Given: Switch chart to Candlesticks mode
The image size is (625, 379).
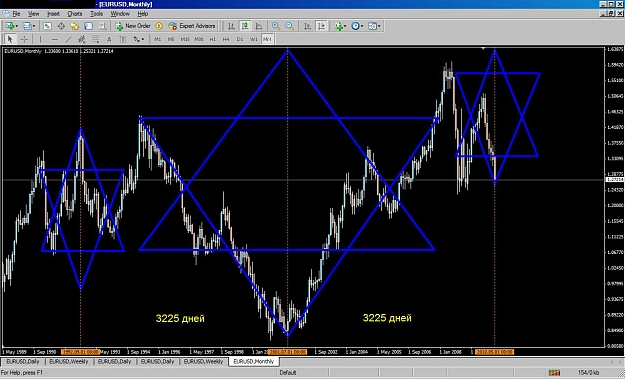Looking at the screenshot, I should coord(245,26).
